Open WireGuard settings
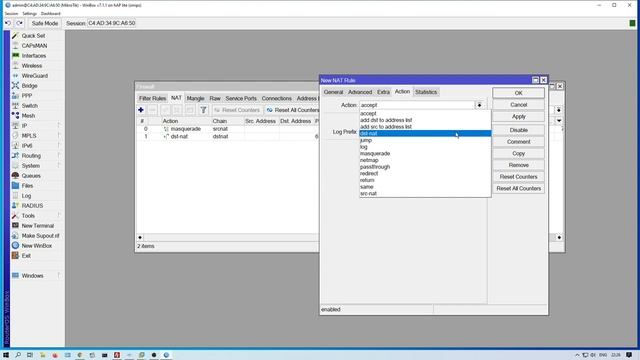This screenshot has width=640, height=360. 34,76
